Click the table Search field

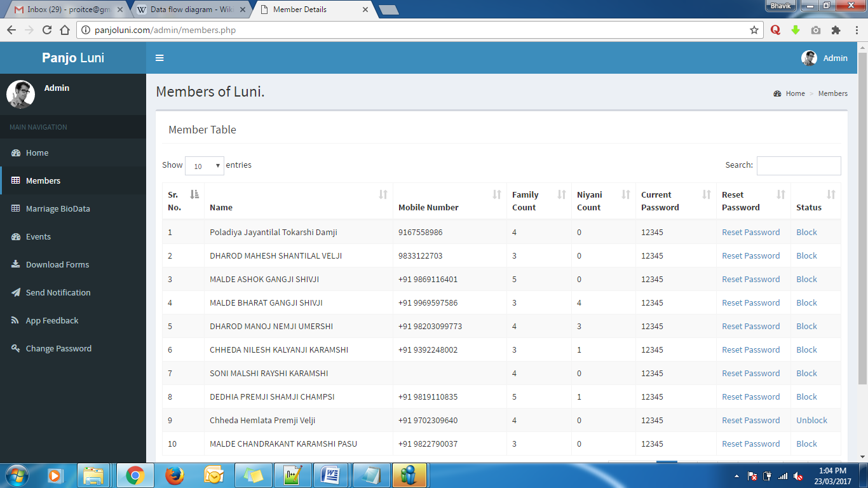pos(799,165)
